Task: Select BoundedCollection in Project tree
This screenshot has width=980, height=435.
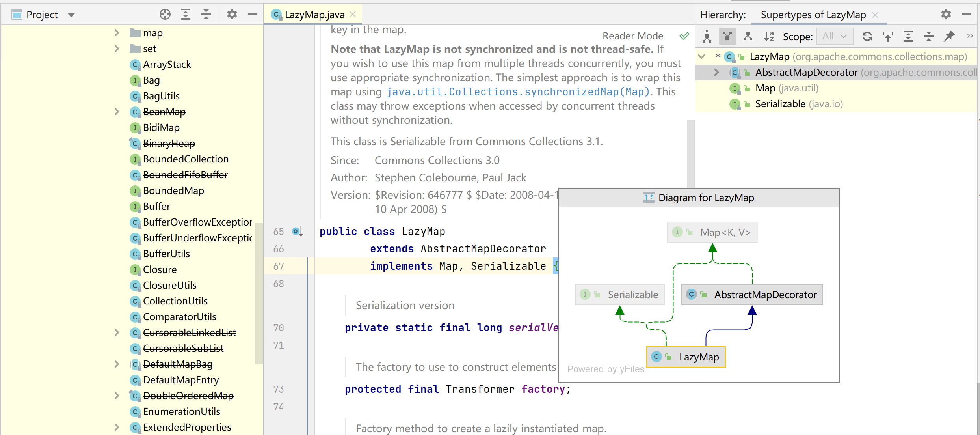Action: [186, 159]
